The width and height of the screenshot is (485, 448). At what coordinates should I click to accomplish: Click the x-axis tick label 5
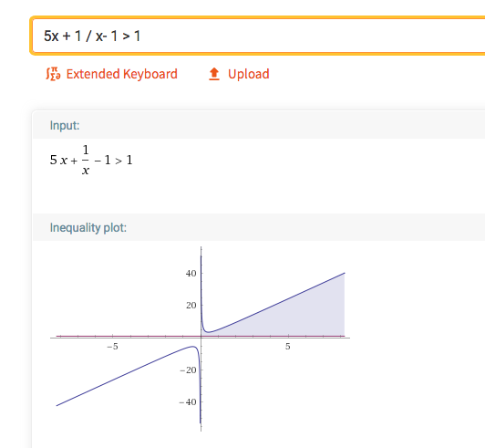(x=288, y=347)
